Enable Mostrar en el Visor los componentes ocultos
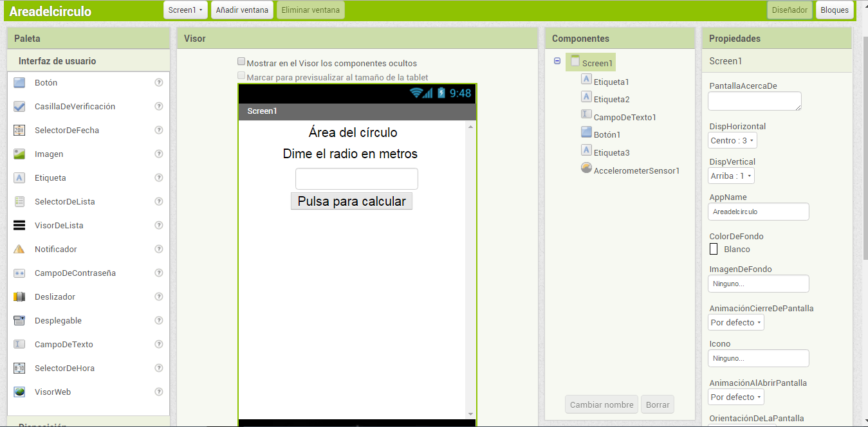This screenshot has height=427, width=868. point(241,62)
